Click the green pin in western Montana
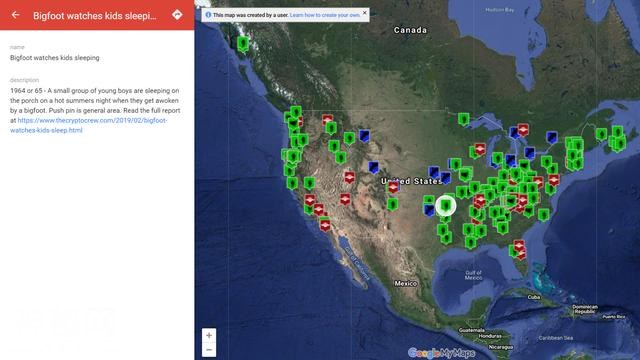The image size is (640, 360). (349, 138)
